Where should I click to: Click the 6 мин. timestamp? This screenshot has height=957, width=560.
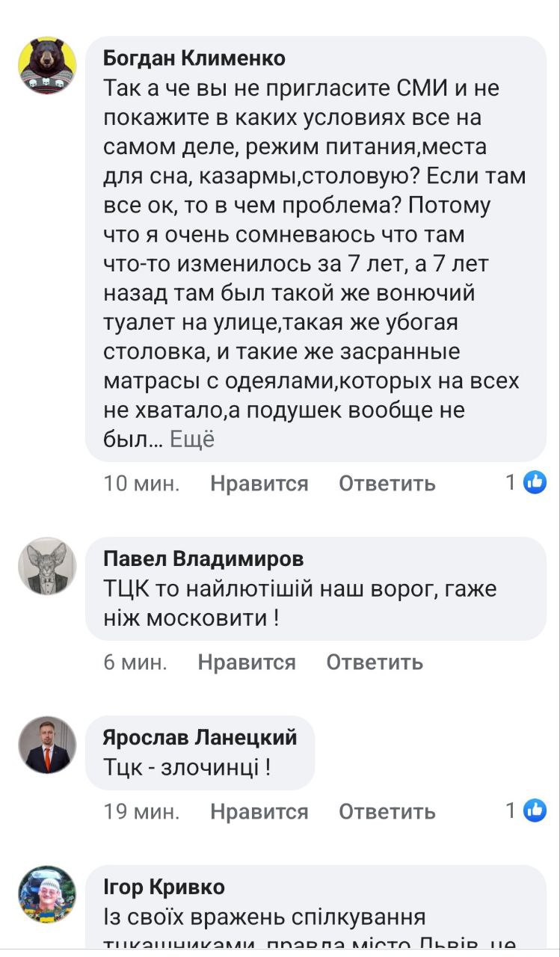[x=135, y=662]
